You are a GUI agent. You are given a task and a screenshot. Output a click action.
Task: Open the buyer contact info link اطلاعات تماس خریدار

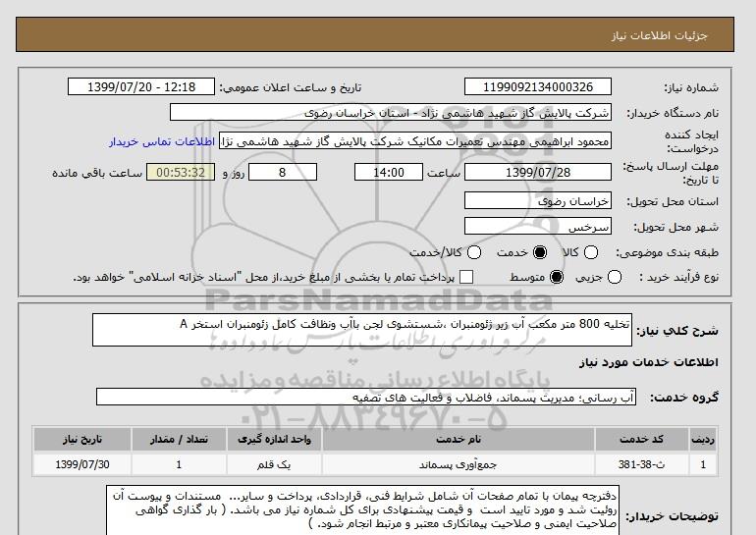tap(162, 141)
